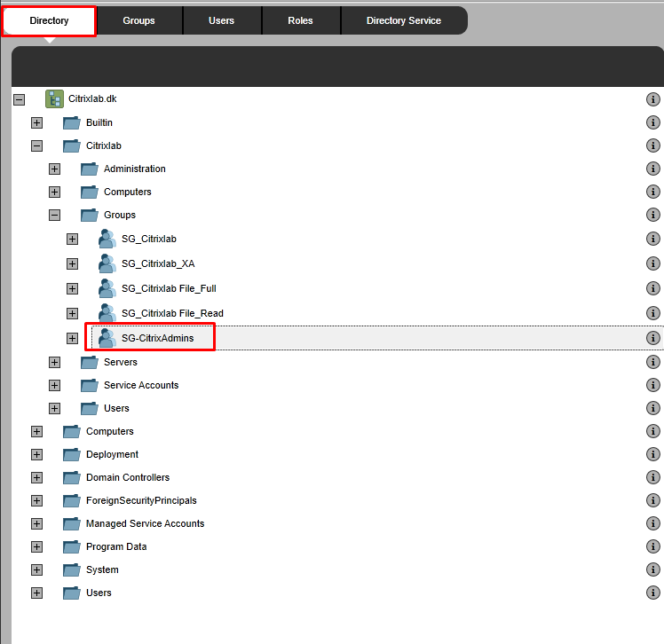Expand the Deployment folder
The width and height of the screenshot is (664, 644).
(37, 454)
